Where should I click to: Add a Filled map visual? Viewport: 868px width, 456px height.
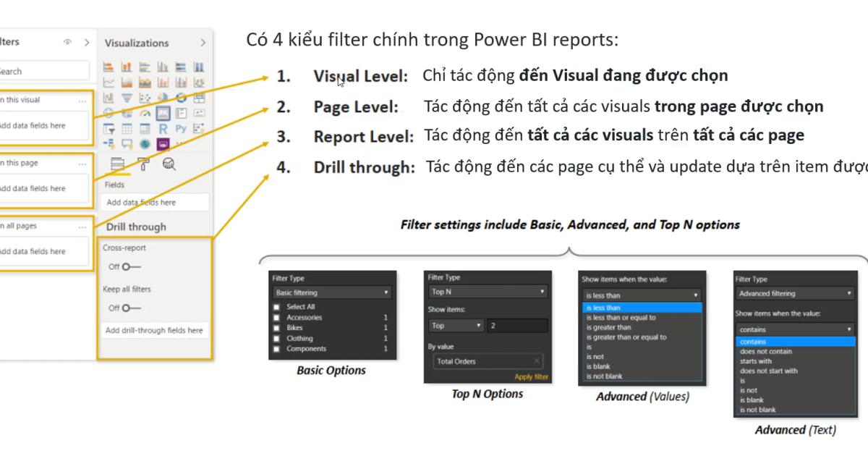[x=127, y=113]
